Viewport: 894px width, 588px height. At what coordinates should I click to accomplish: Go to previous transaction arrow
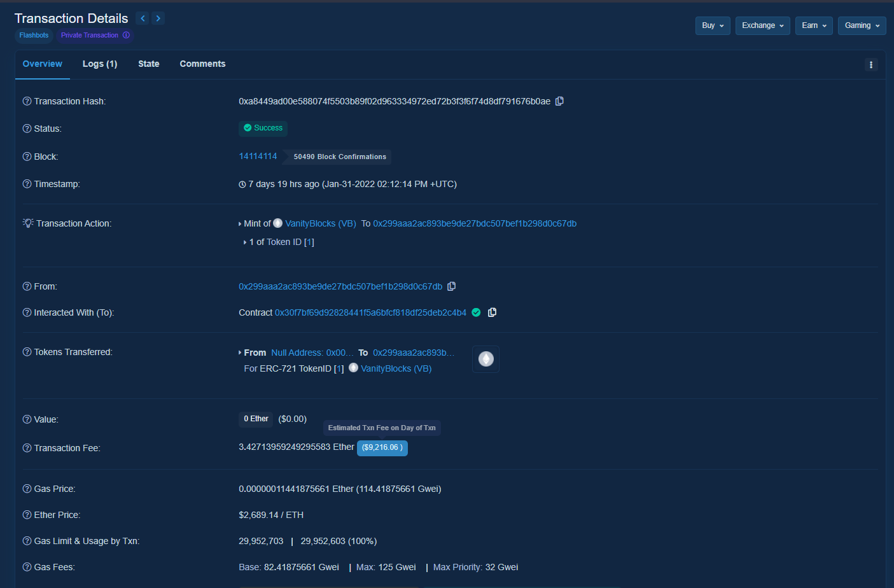143,18
